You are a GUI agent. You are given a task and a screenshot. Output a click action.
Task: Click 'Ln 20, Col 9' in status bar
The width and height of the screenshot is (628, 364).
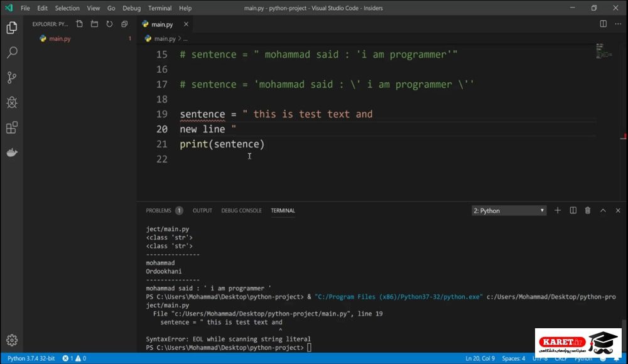click(x=480, y=358)
